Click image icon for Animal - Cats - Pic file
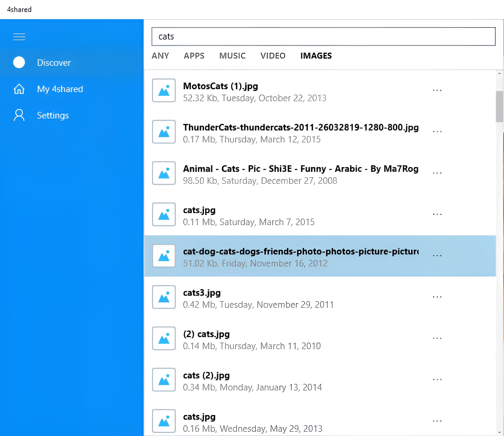 [x=164, y=173]
